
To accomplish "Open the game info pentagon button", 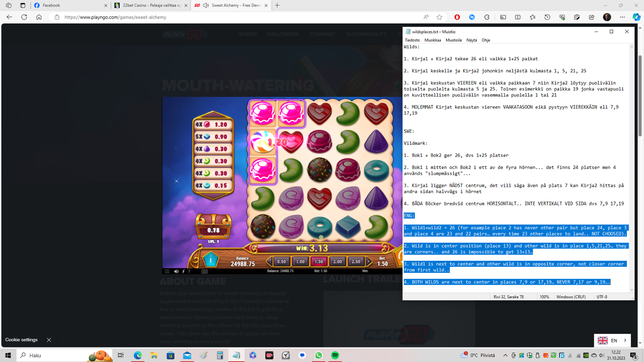I will [210, 260].
